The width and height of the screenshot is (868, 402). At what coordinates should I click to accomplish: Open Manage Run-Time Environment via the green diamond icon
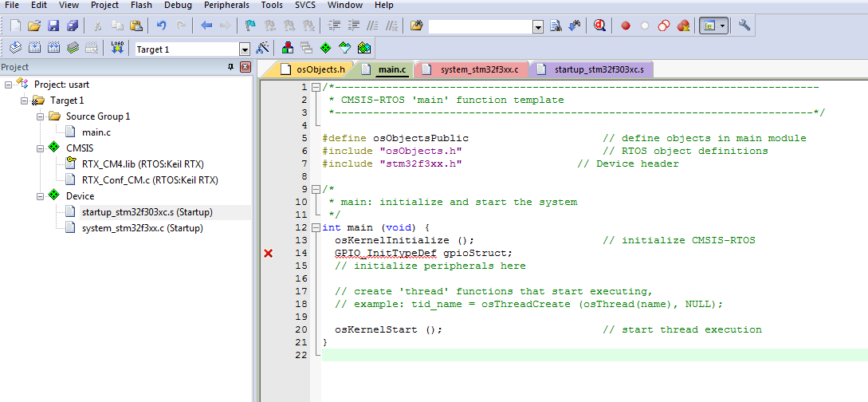pyautogui.click(x=325, y=48)
